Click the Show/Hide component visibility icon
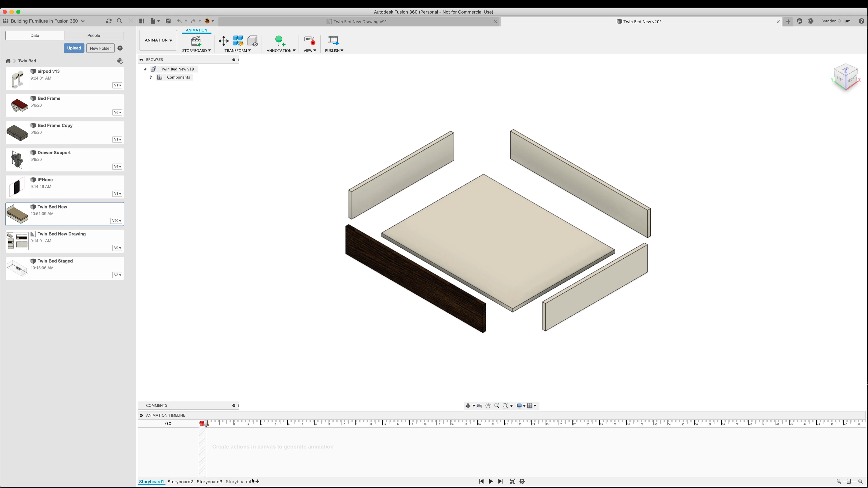868x488 pixels. click(x=253, y=41)
